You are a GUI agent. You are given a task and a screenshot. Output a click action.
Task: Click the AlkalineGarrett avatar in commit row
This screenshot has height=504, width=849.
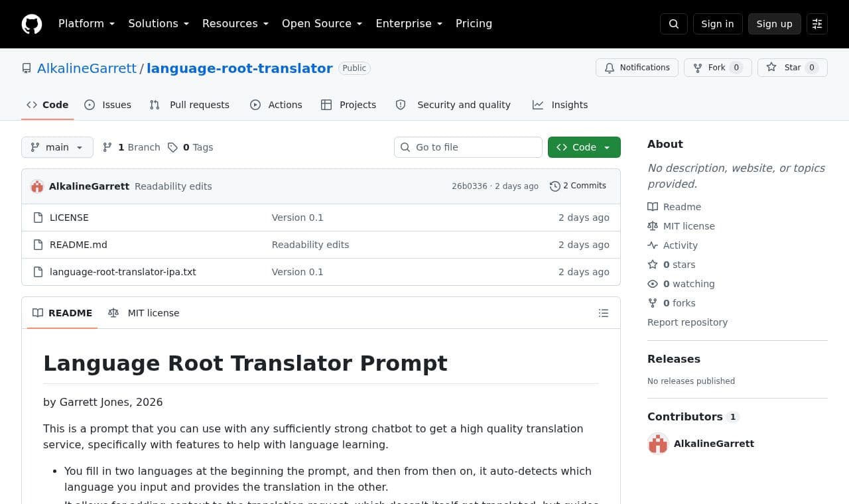point(37,186)
